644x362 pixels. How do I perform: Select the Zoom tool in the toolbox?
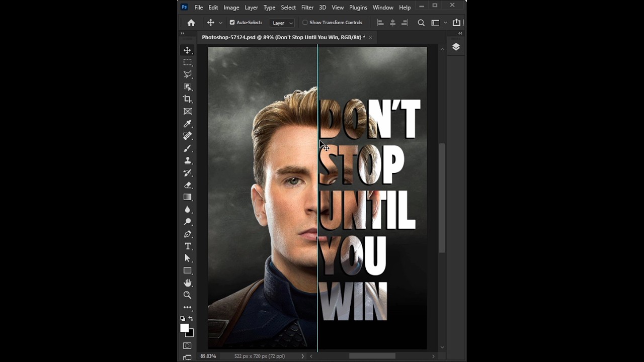(187, 295)
